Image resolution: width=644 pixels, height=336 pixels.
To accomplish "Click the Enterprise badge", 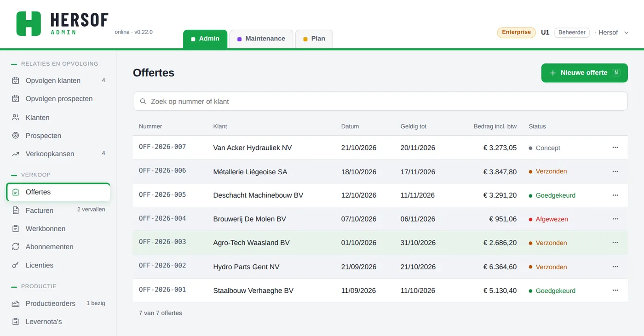I will (x=516, y=32).
